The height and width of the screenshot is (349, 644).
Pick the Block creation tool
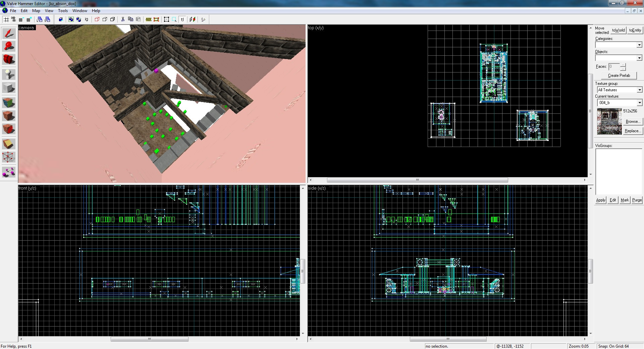[9, 88]
